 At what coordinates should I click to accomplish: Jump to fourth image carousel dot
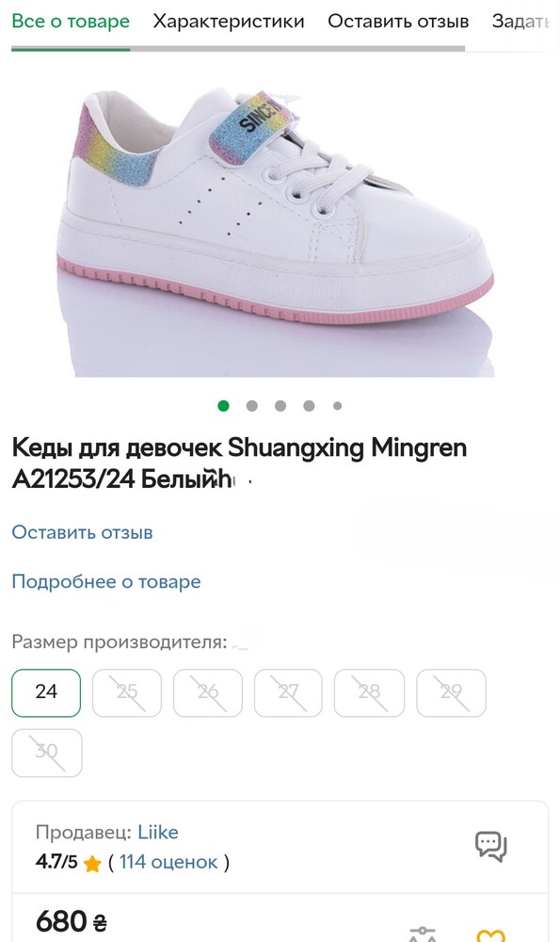coord(309,406)
